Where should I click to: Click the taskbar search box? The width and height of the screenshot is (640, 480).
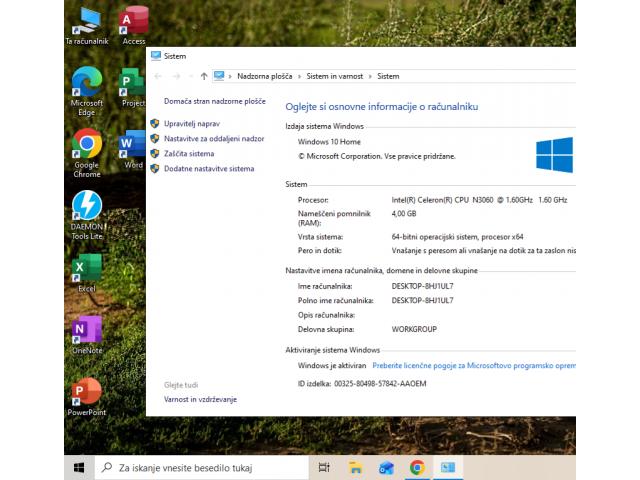(x=200, y=467)
